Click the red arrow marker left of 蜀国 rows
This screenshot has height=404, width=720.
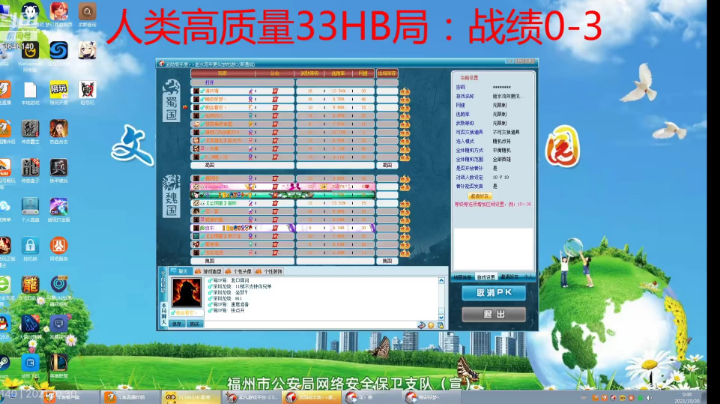(x=186, y=107)
